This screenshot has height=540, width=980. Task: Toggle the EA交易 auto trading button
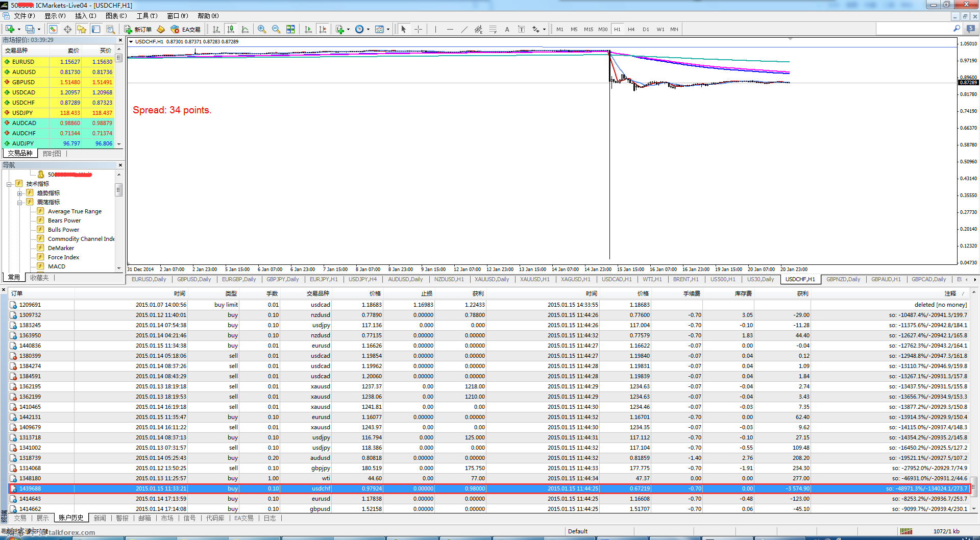(x=186, y=29)
